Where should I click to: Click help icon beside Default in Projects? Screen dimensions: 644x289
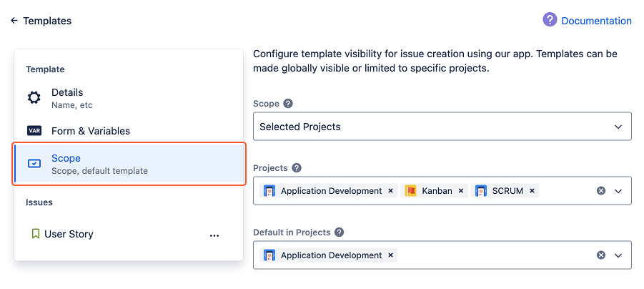pyautogui.click(x=340, y=232)
